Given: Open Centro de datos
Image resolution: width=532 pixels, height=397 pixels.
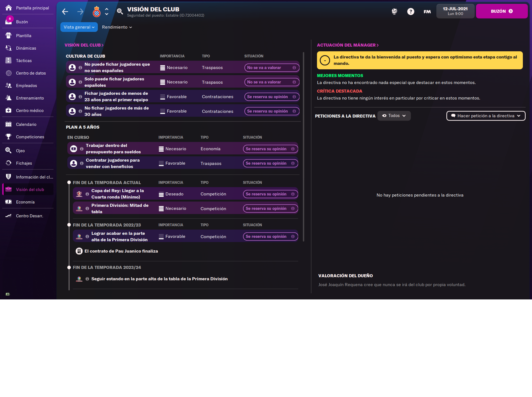Looking at the screenshot, I should point(28,73).
